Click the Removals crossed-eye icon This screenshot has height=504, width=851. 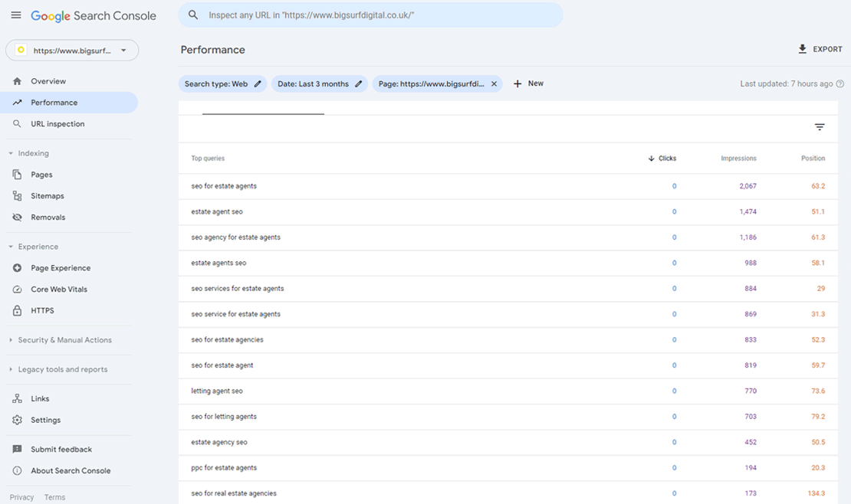click(x=18, y=217)
